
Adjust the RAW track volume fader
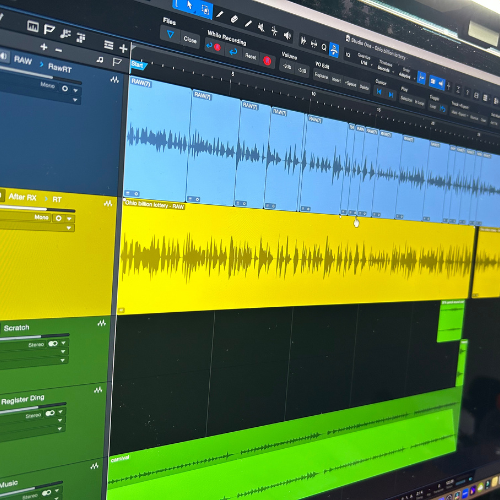tap(40, 75)
